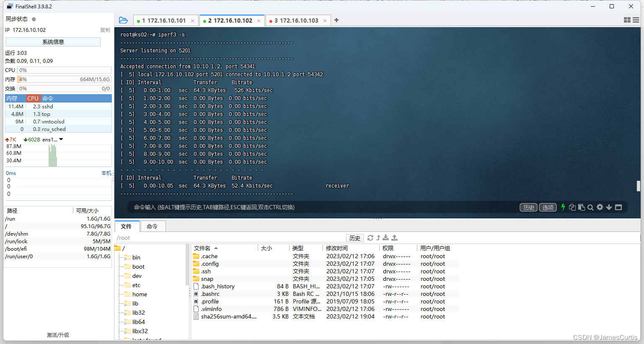
Task: Toggle terminal fullscreen window icon
Action: click(x=618, y=207)
